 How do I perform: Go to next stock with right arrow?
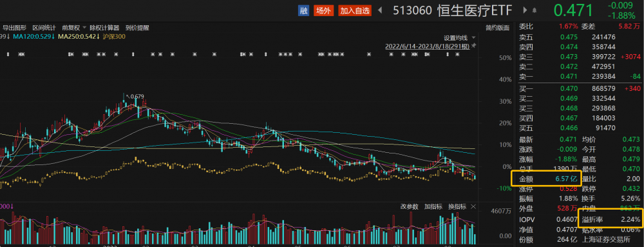pos(526,10)
